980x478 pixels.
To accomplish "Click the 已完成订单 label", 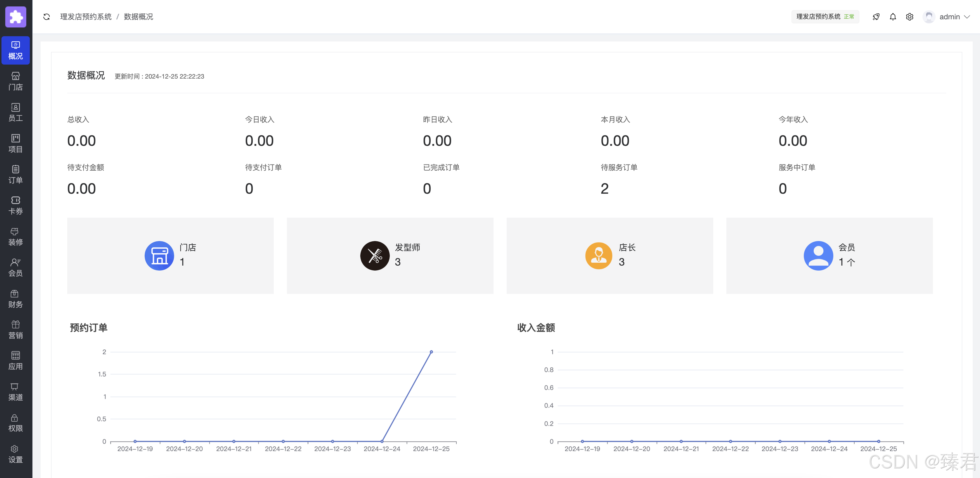I will (x=441, y=167).
